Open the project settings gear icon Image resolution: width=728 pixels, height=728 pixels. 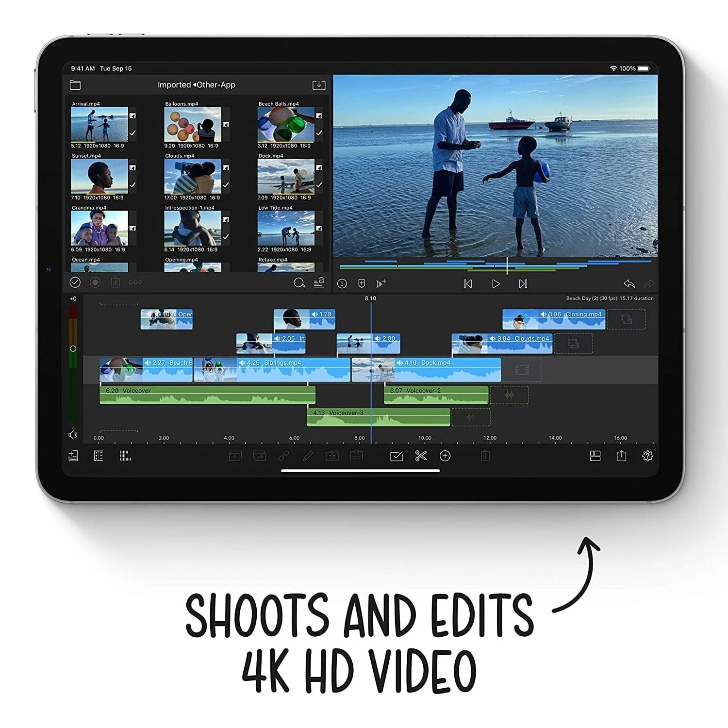[647, 456]
